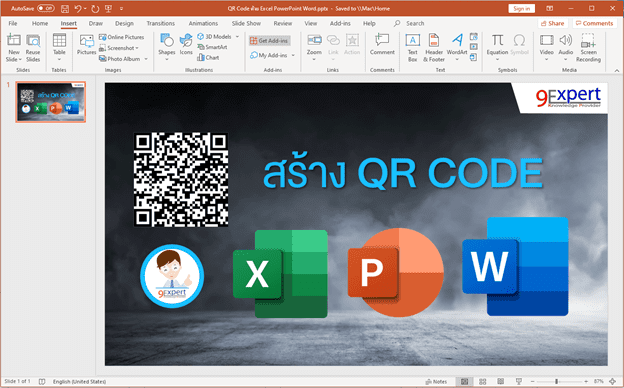Switch to the Animations tab

[203, 23]
